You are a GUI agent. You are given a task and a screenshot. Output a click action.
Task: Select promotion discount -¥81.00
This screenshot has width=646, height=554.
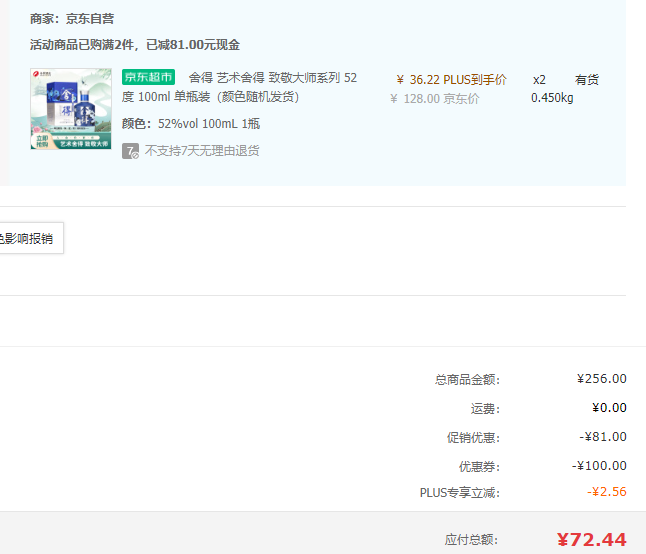tap(603, 437)
